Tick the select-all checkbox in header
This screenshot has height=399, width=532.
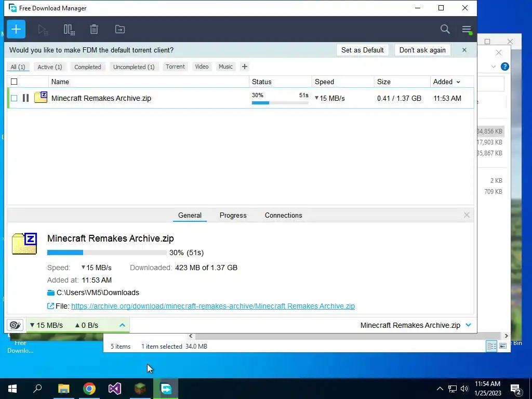pos(14,82)
